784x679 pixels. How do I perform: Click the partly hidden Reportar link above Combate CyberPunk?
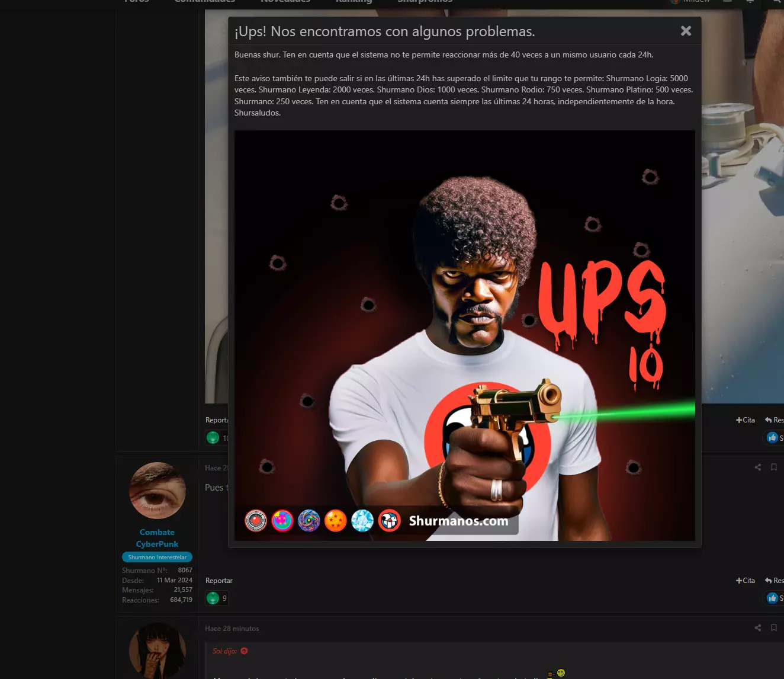coord(217,420)
